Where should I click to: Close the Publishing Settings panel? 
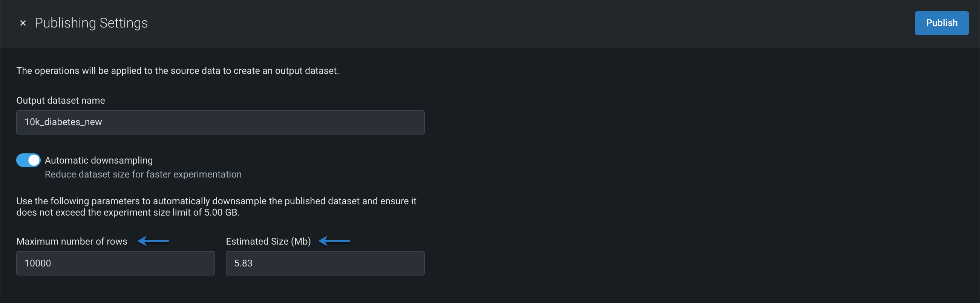coord(23,23)
